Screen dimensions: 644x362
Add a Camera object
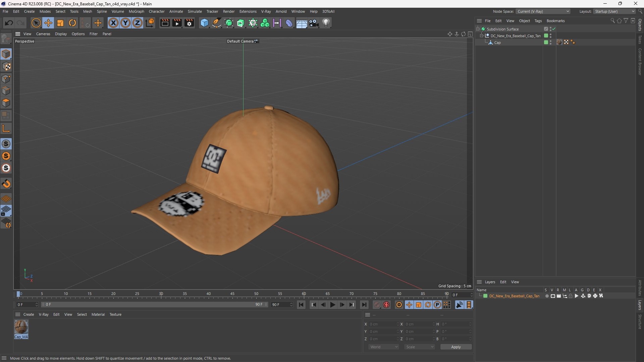click(x=314, y=23)
